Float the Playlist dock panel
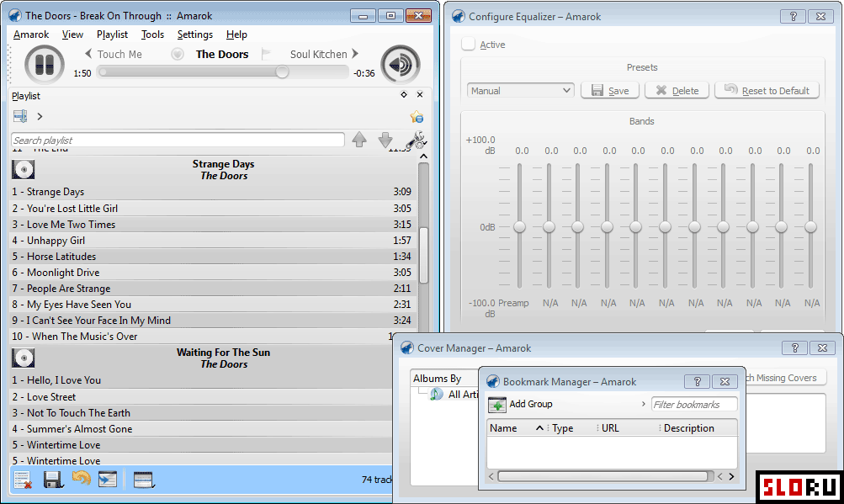The height and width of the screenshot is (504, 844). coord(404,95)
